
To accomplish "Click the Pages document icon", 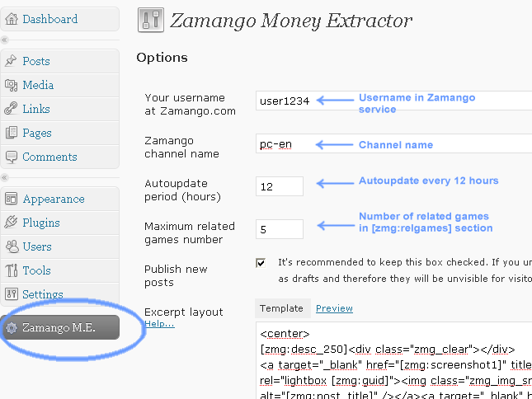I will pyautogui.click(x=12, y=133).
